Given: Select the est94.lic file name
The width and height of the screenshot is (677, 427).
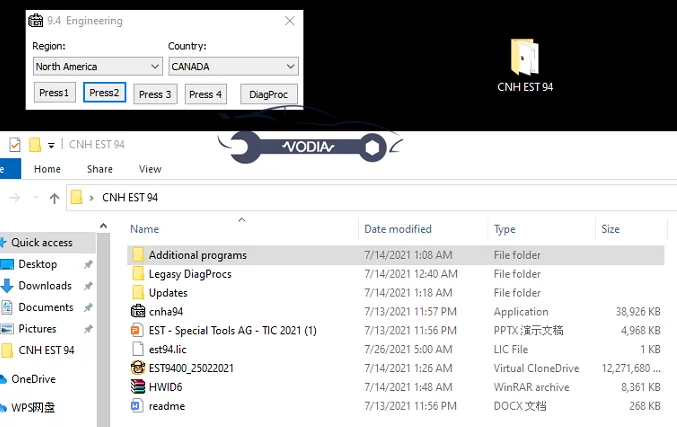Looking at the screenshot, I should pos(168,349).
